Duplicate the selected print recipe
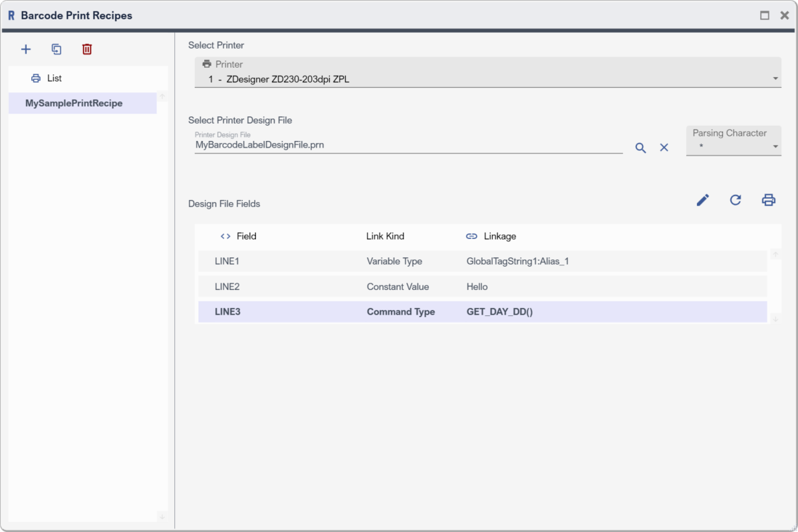Viewport: 798px width, 532px height. click(x=57, y=49)
